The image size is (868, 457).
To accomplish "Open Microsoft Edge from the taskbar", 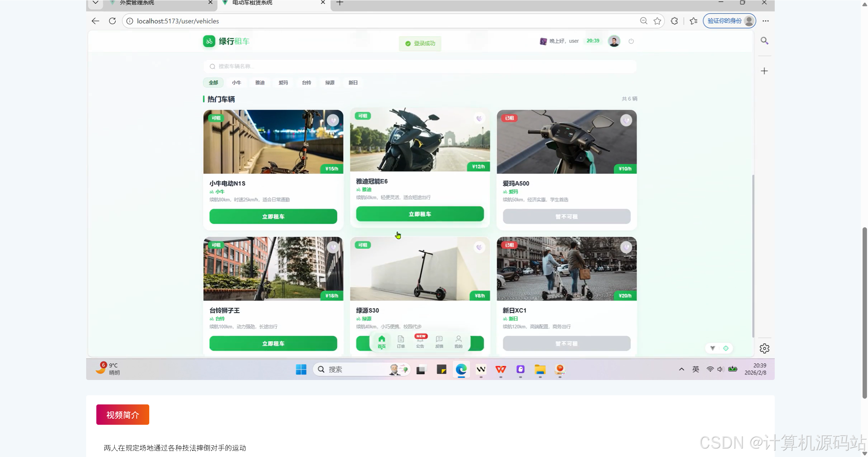I will (x=461, y=369).
